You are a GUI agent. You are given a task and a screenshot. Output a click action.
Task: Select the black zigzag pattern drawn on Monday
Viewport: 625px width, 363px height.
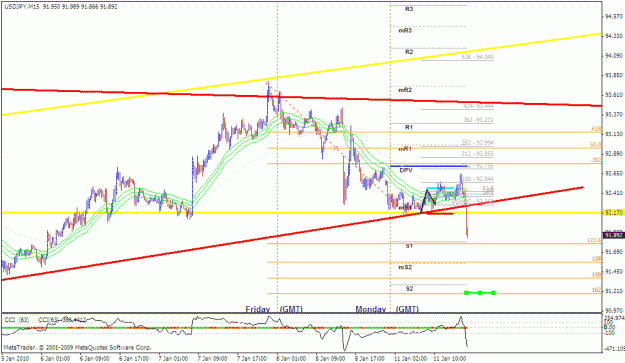pyautogui.click(x=428, y=200)
